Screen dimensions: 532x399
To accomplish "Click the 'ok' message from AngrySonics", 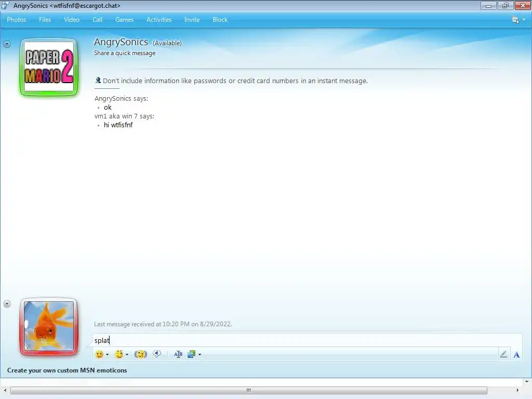I will point(108,107).
